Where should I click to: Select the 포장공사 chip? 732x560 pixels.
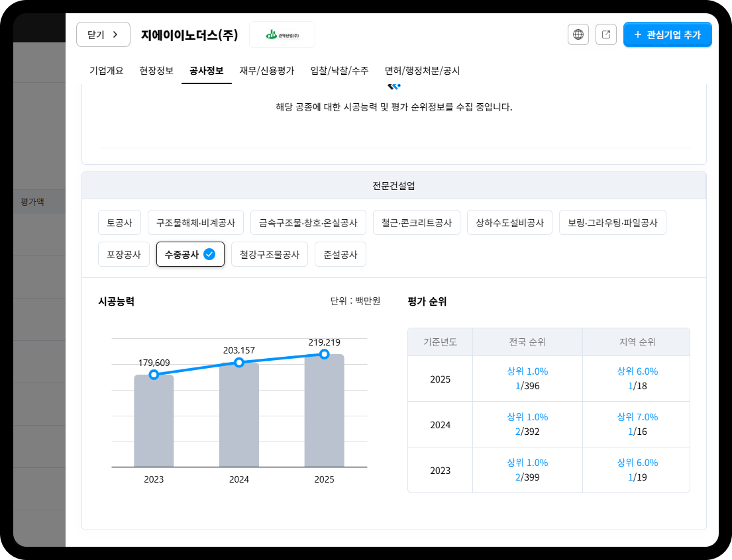click(x=124, y=254)
